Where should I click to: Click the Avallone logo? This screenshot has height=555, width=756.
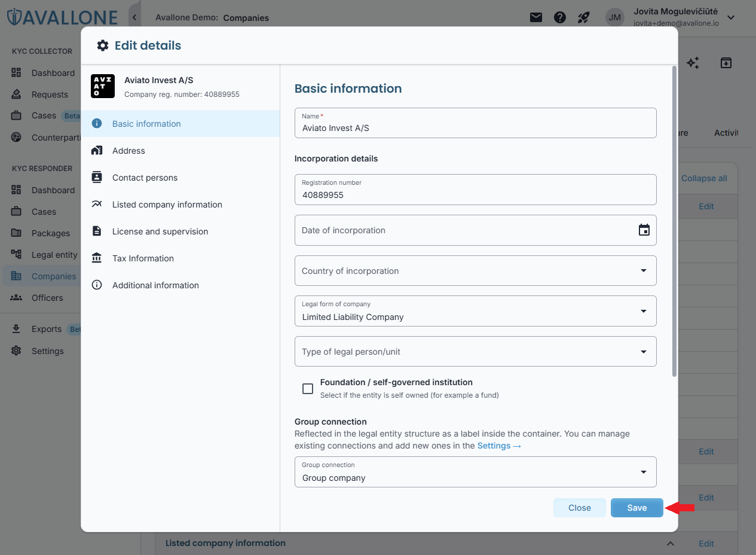pyautogui.click(x=63, y=17)
